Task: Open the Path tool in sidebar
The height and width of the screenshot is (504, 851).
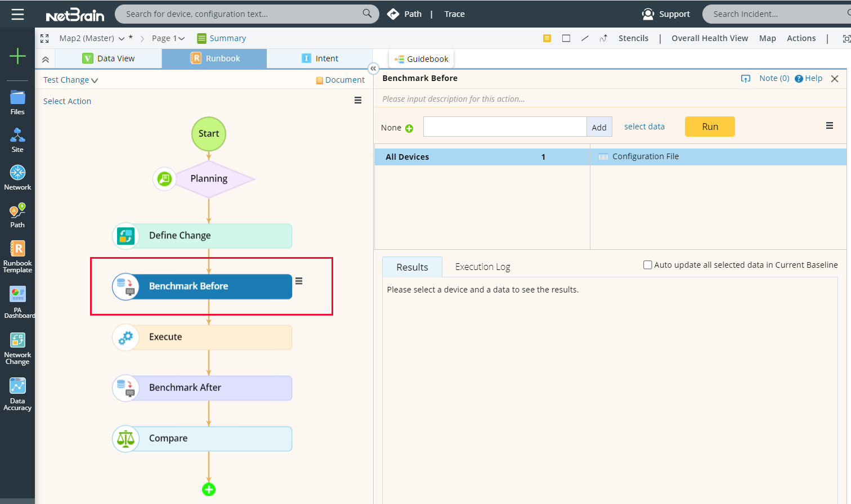Action: coord(17,214)
